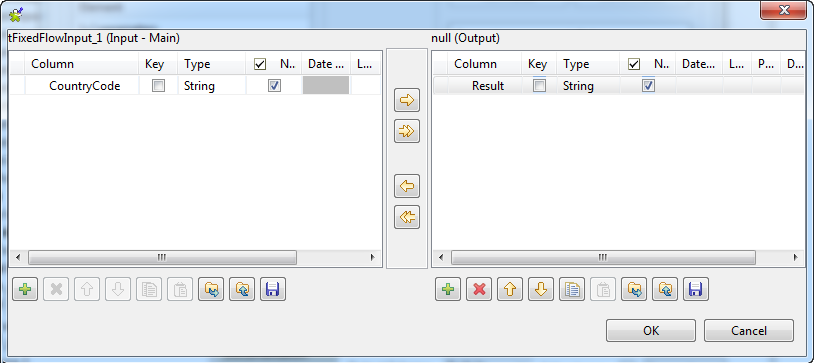Close the schema dialog window

tap(784, 10)
